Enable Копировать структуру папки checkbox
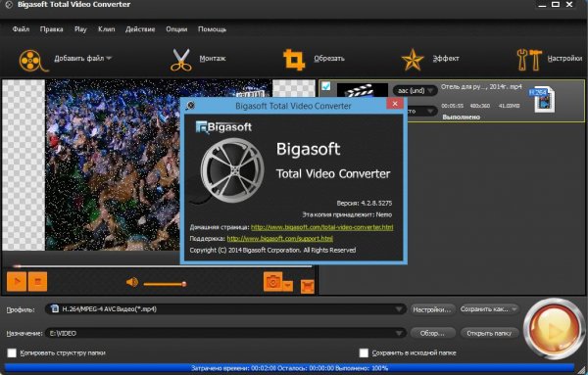588x375 pixels. pos(12,352)
